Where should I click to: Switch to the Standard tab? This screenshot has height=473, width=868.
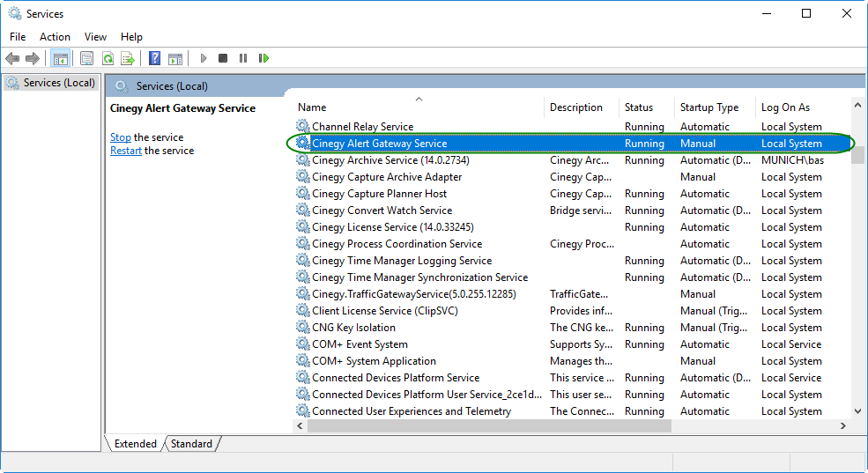pyautogui.click(x=191, y=444)
